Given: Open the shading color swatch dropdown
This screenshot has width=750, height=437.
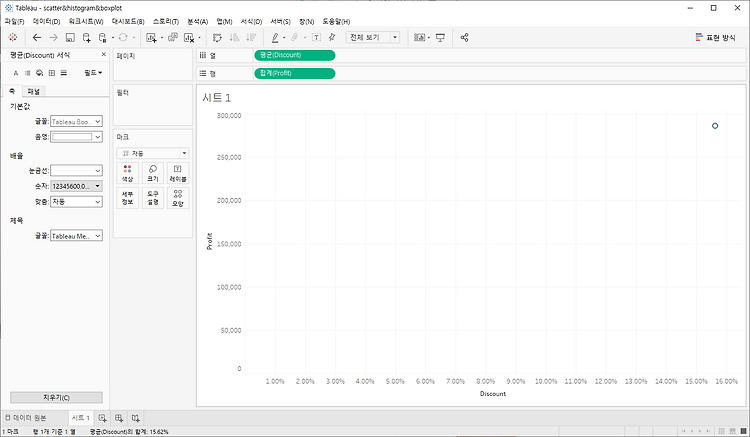Looking at the screenshot, I should pyautogui.click(x=76, y=137).
